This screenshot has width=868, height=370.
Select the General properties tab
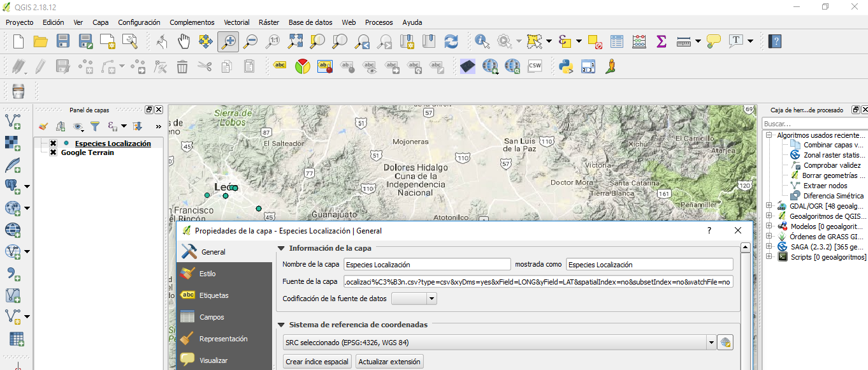tap(224, 252)
